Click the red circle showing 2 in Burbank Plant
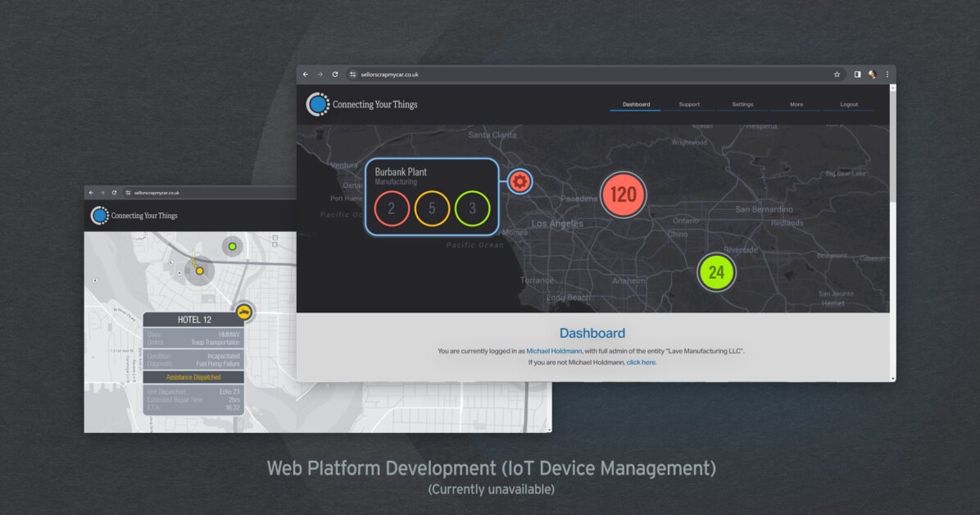 pyautogui.click(x=391, y=208)
